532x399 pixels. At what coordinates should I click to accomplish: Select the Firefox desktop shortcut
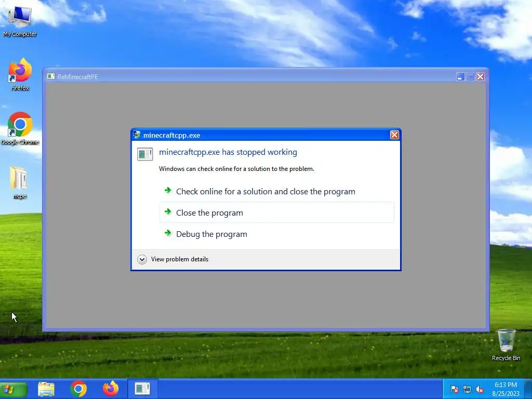pyautogui.click(x=20, y=75)
